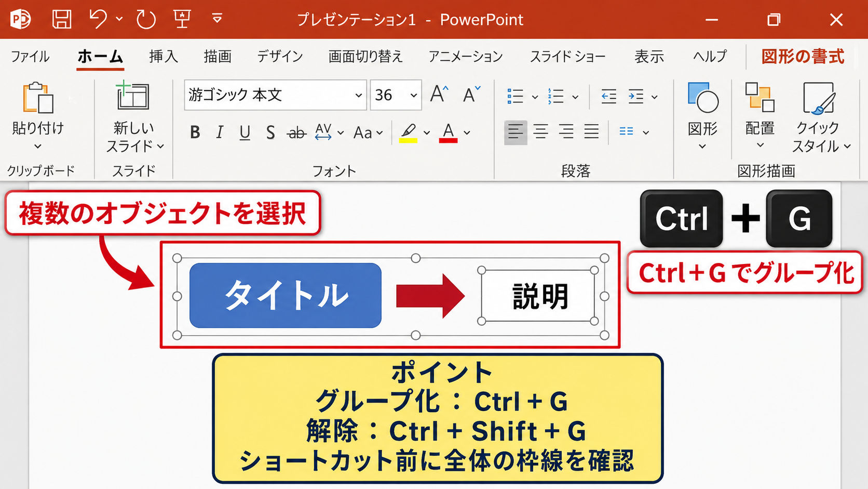Click the Save icon in title bar
Viewport: 868px width, 489px height.
[62, 20]
